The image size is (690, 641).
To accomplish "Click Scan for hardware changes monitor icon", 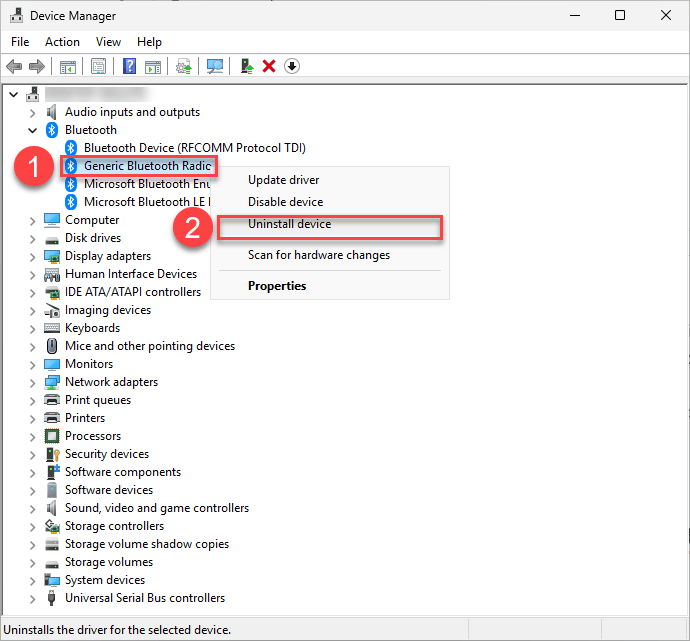I will click(214, 66).
